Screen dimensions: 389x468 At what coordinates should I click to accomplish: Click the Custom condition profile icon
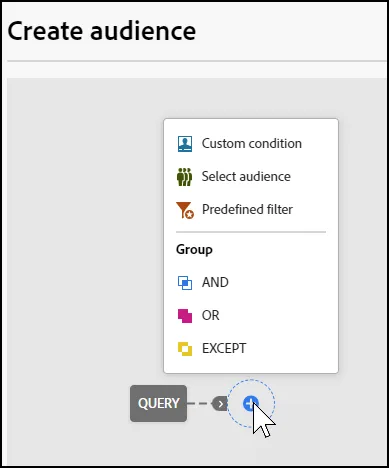184,144
